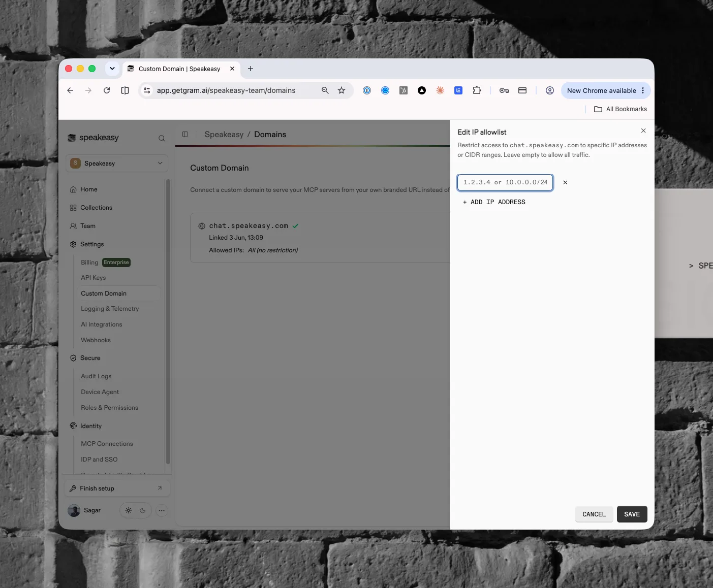Open AI Integrations page
713x588 pixels.
tap(102, 324)
